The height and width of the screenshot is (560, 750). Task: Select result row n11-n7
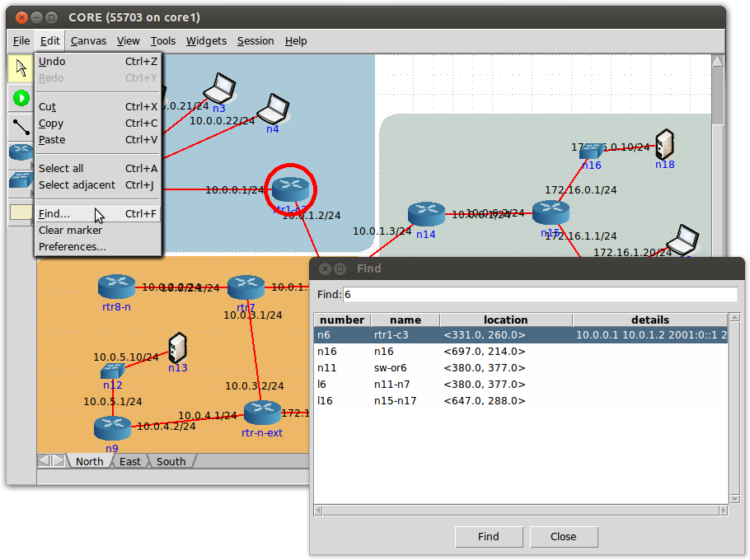click(x=521, y=385)
